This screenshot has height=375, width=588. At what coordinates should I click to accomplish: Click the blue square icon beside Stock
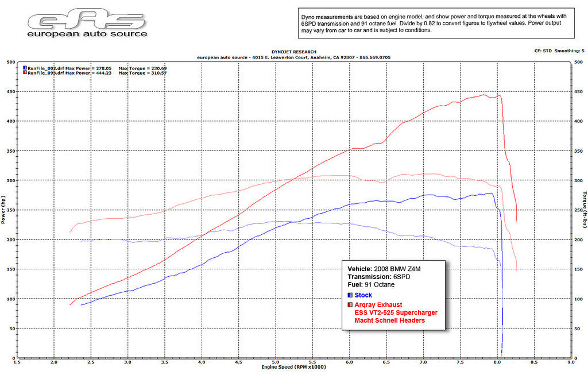tap(350, 295)
